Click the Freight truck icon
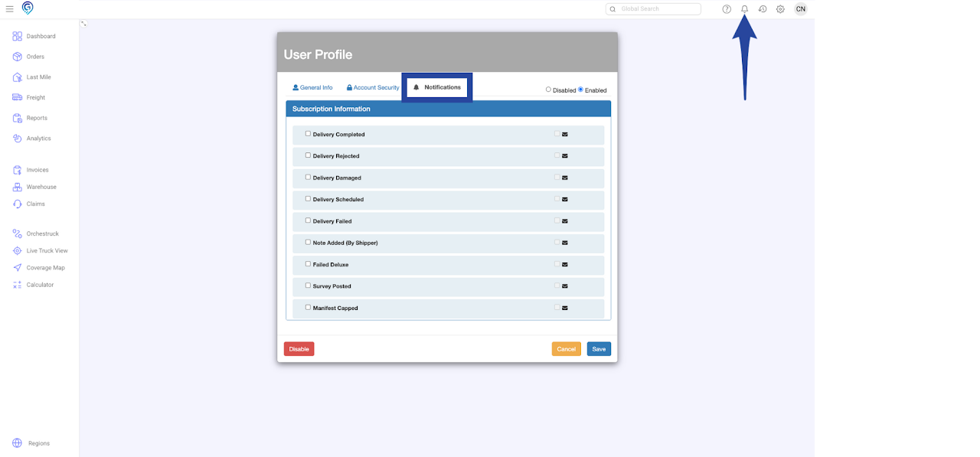This screenshot has height=457, width=980. pyautogui.click(x=18, y=97)
